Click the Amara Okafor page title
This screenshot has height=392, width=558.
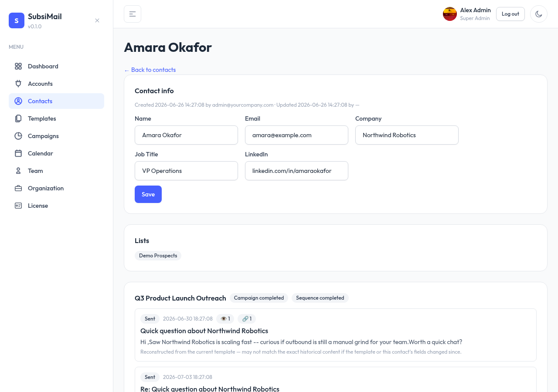(168, 47)
